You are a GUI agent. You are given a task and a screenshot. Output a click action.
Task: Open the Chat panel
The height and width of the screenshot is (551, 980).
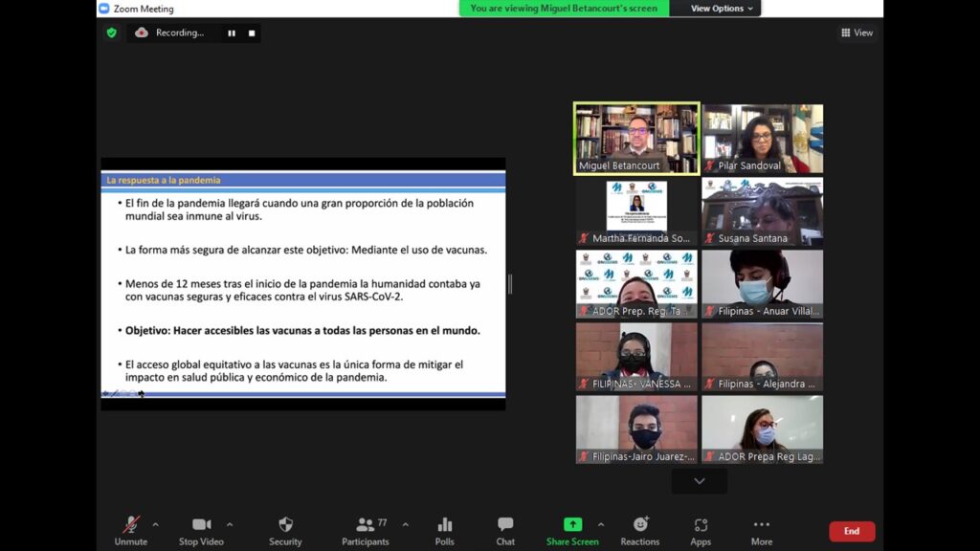point(505,525)
